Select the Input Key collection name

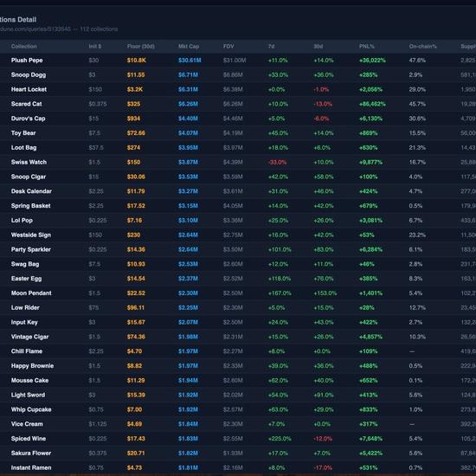(24, 323)
